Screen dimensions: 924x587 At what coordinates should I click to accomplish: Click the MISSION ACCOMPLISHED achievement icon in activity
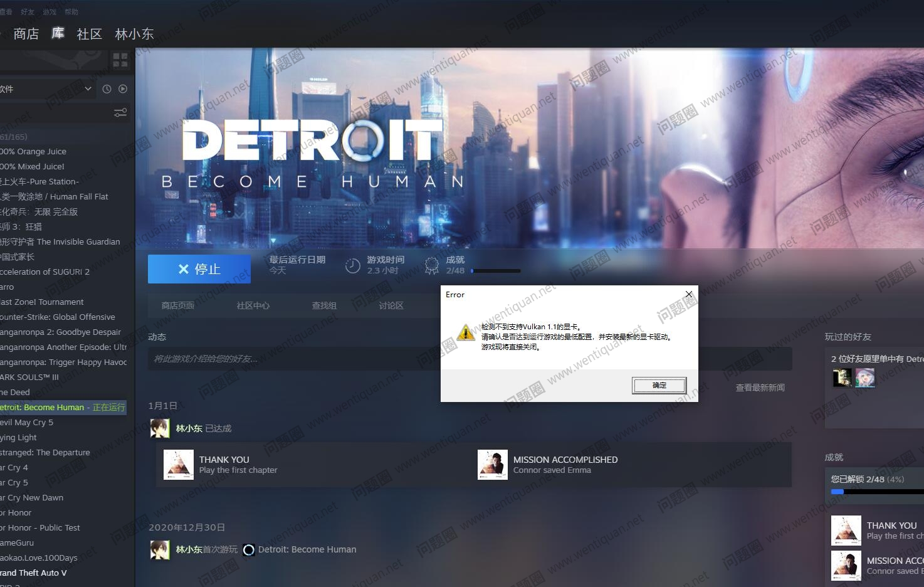(492, 465)
